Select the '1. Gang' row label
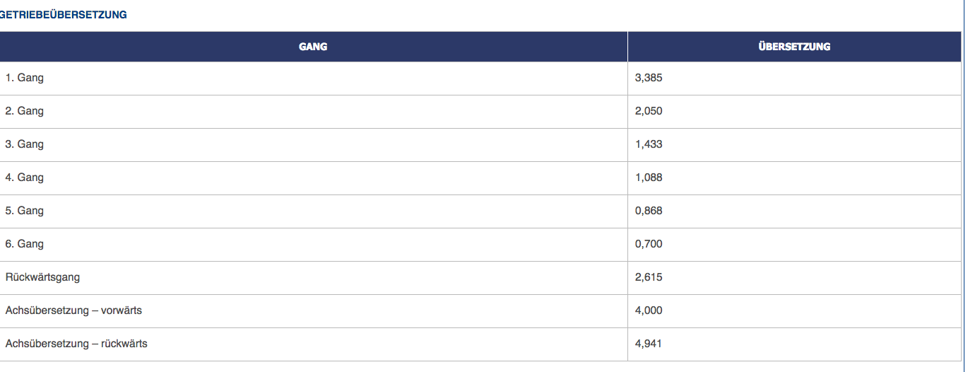Image resolution: width=980 pixels, height=372 pixels. pos(25,78)
